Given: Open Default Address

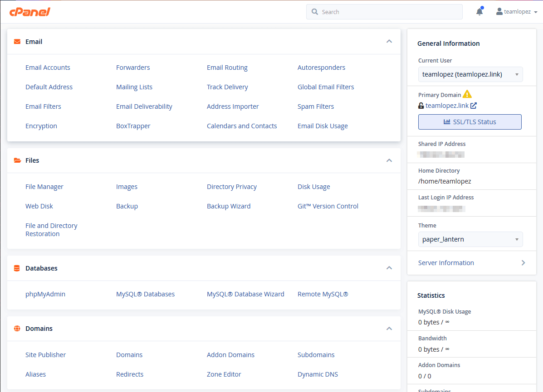Looking at the screenshot, I should [x=49, y=87].
